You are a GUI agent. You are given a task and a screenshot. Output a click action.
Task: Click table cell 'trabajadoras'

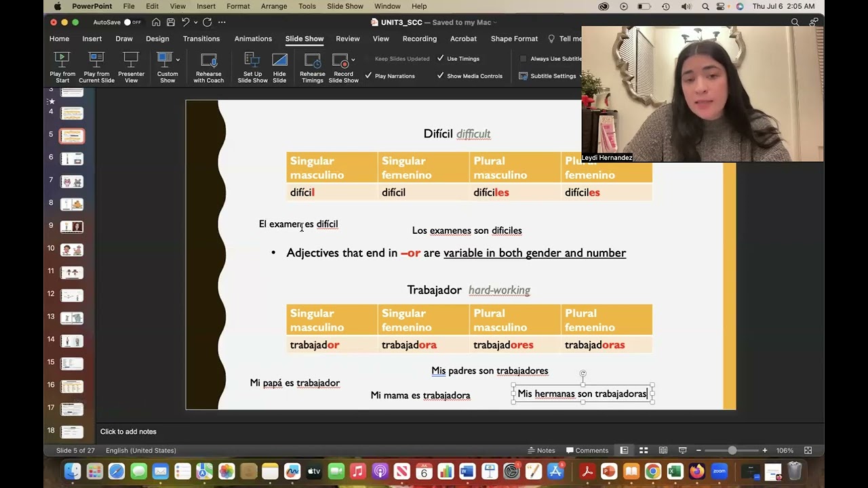[x=606, y=345]
